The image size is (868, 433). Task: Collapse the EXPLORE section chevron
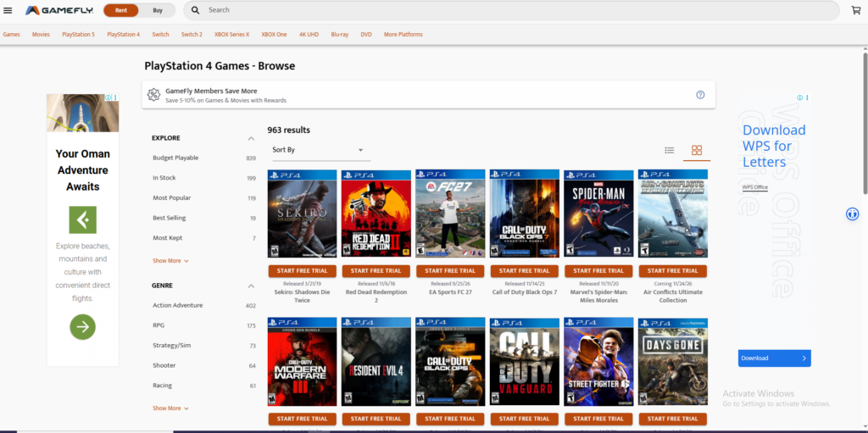(x=251, y=138)
